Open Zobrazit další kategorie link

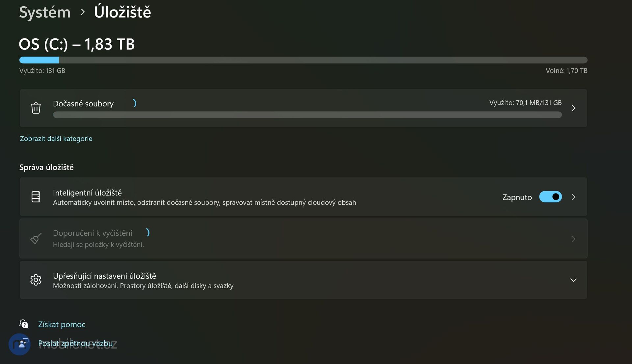[x=56, y=139]
